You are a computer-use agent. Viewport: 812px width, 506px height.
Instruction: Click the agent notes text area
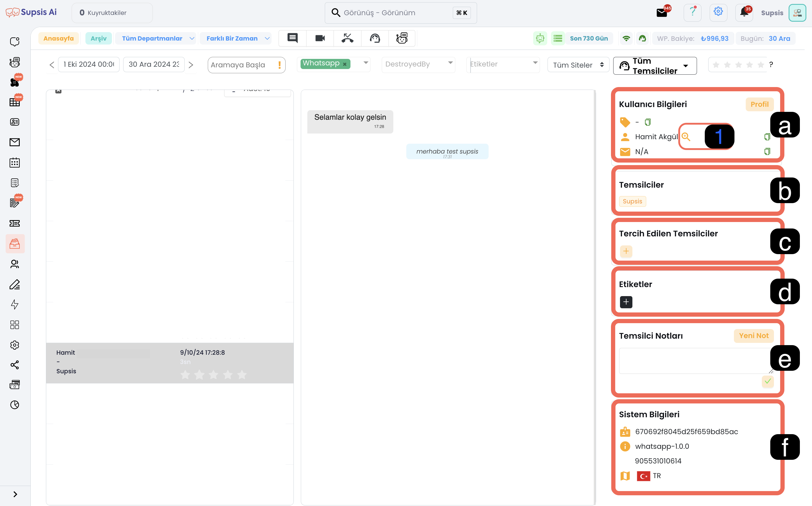[696, 361]
